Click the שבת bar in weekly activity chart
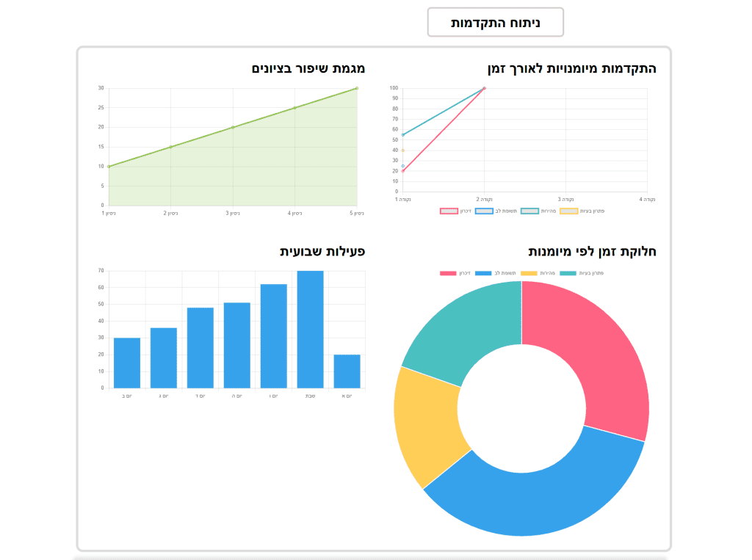The image size is (752, 560). 310,330
